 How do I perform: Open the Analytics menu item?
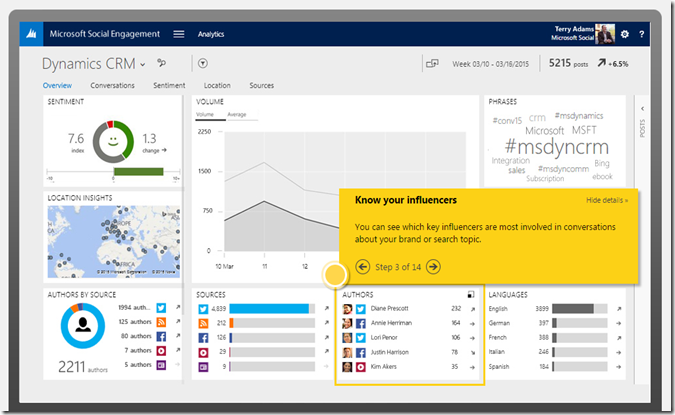click(x=211, y=34)
